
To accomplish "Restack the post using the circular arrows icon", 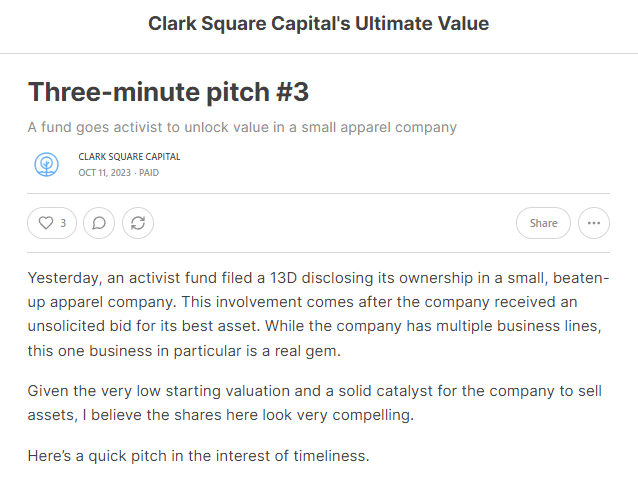I will coord(138,223).
